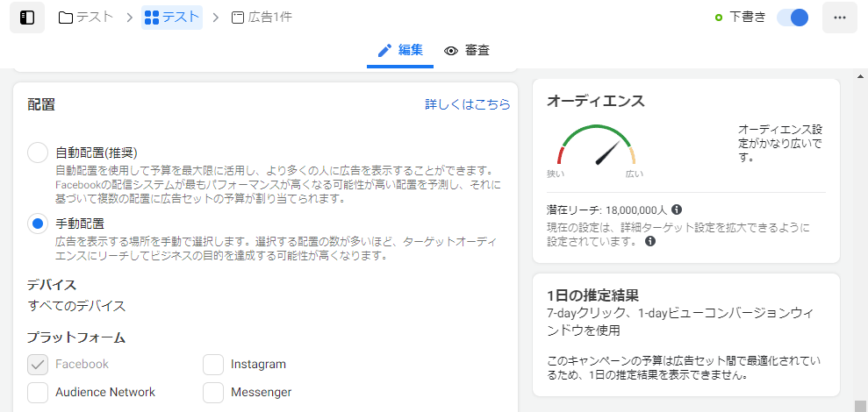The width and height of the screenshot is (868, 412).
Task: Click the プラットフォーム section label
Action: pos(75,337)
